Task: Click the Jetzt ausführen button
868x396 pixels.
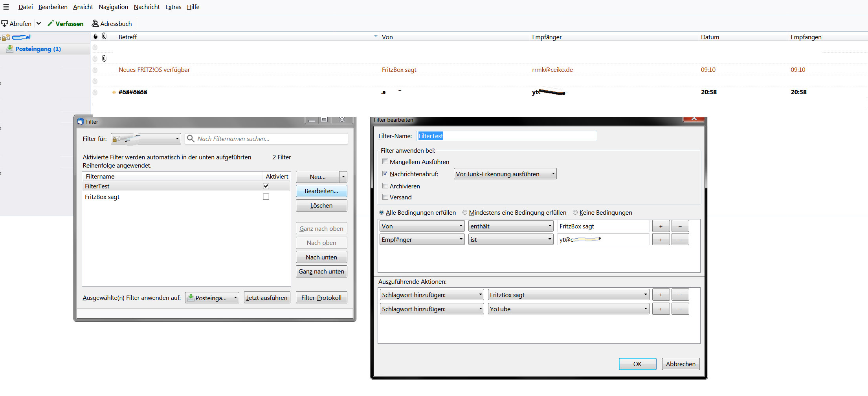Action: pyautogui.click(x=267, y=298)
